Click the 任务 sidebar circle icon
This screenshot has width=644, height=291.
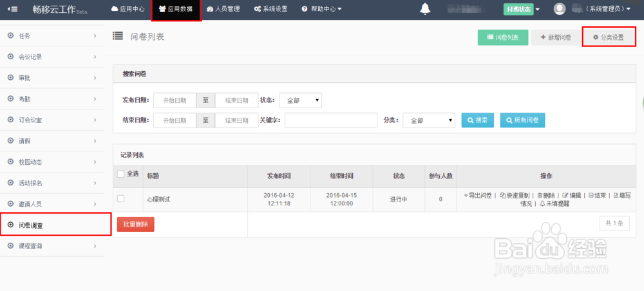[x=11, y=35]
